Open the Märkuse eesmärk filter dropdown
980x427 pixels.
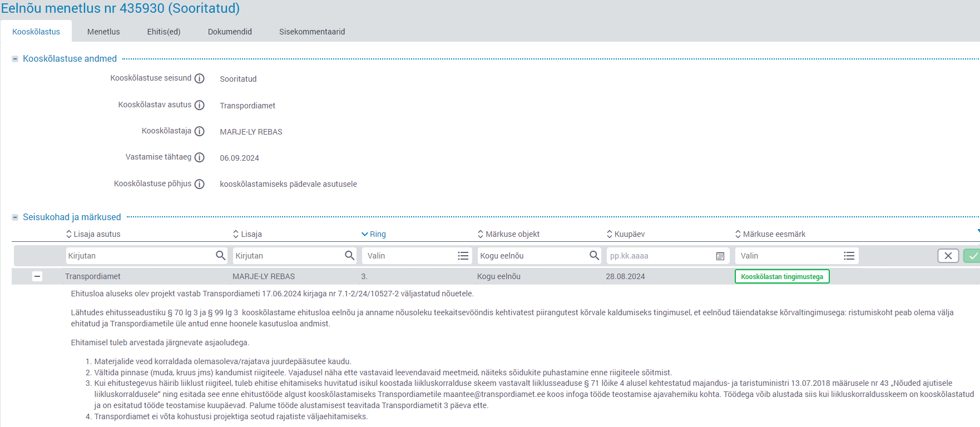click(849, 256)
